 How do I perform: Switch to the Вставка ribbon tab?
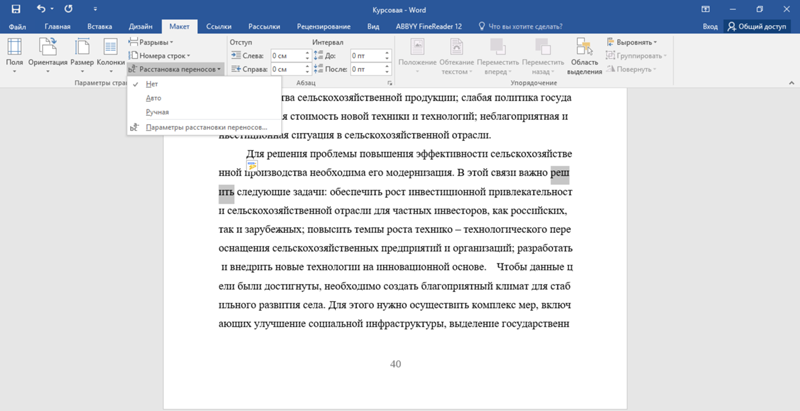[x=100, y=26]
